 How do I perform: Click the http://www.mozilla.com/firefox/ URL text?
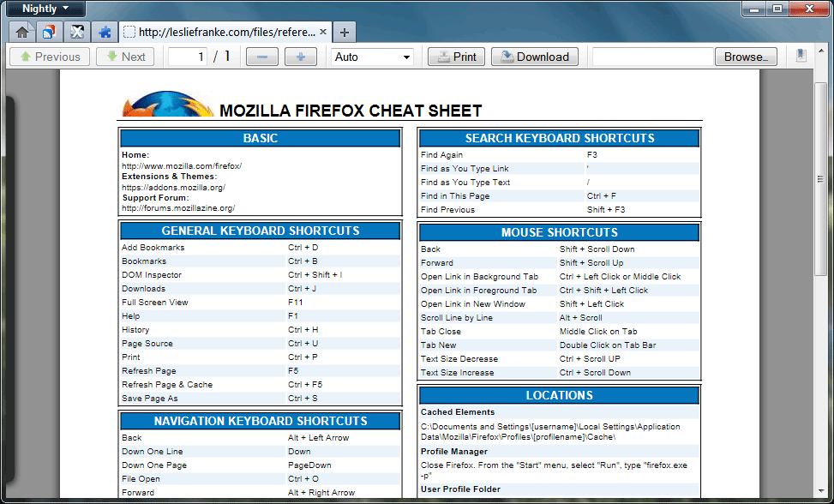(182, 166)
